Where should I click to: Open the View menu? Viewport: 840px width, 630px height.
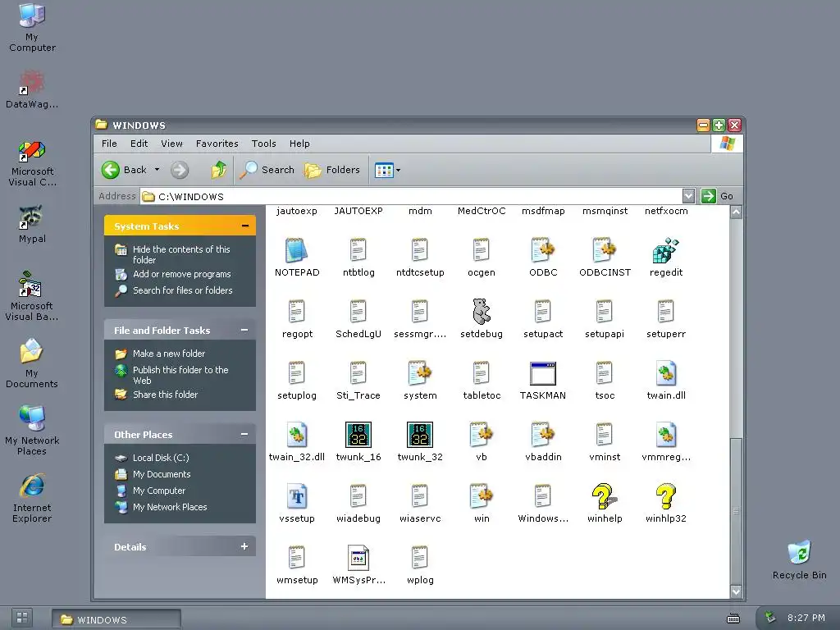[172, 144]
